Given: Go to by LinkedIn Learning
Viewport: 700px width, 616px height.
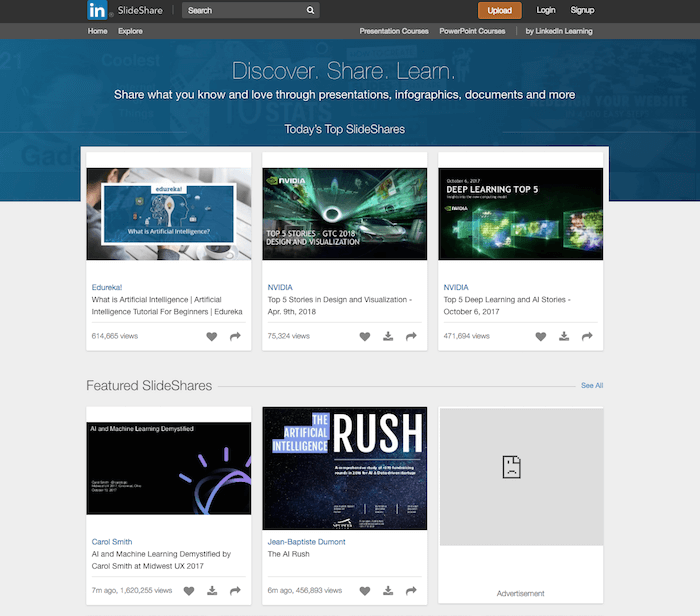Looking at the screenshot, I should point(559,31).
